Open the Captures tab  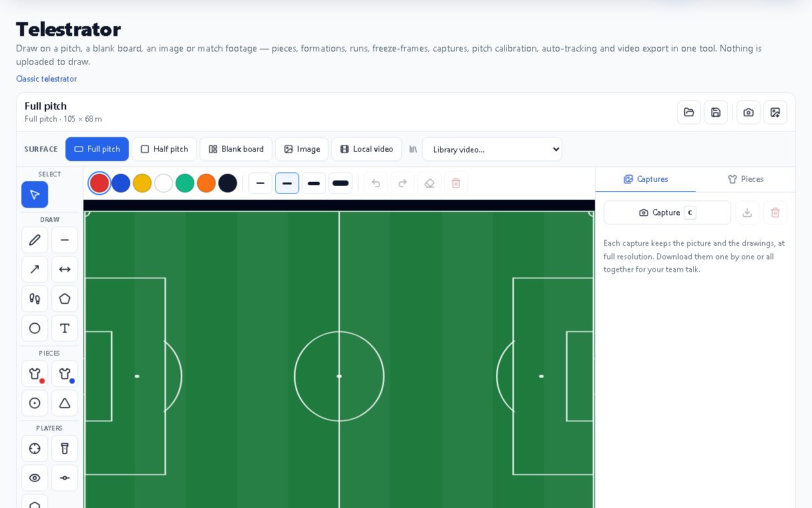click(646, 179)
